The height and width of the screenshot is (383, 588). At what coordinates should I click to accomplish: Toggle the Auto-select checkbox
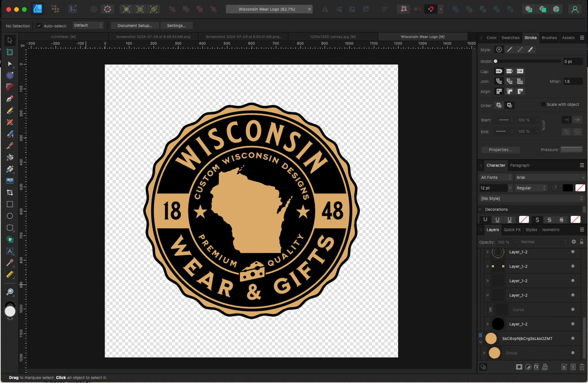(x=39, y=26)
